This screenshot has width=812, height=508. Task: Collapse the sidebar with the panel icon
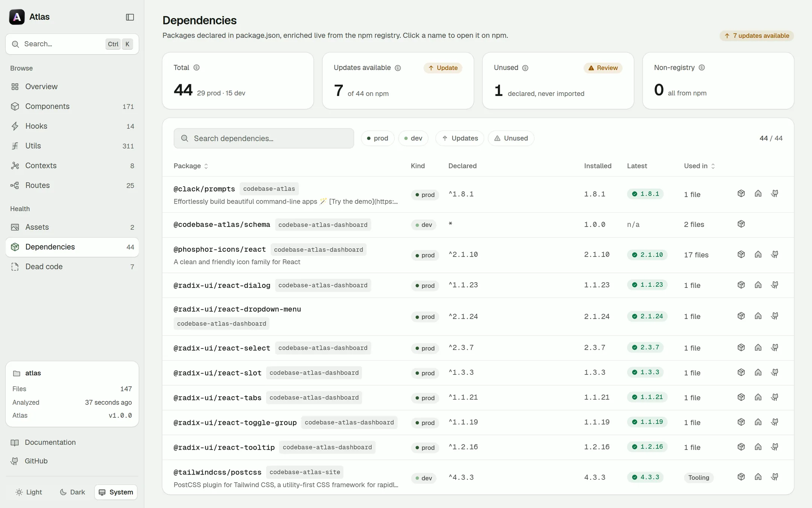click(130, 17)
